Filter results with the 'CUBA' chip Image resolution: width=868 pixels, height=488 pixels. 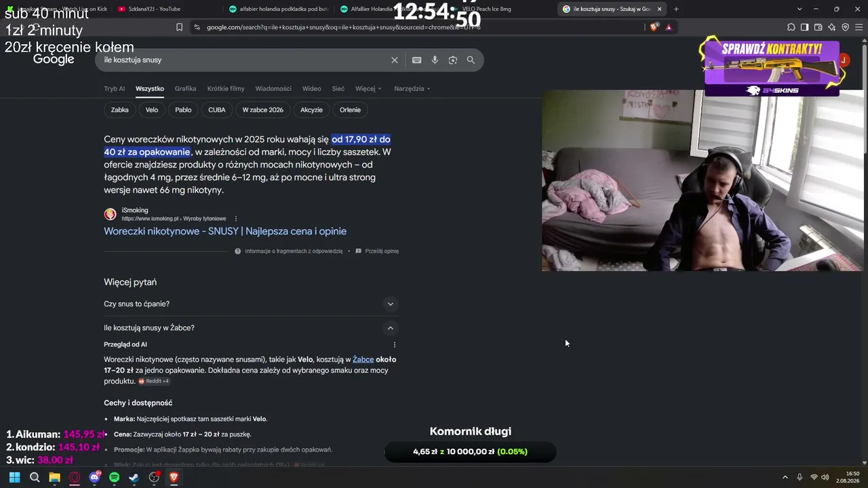tap(217, 110)
